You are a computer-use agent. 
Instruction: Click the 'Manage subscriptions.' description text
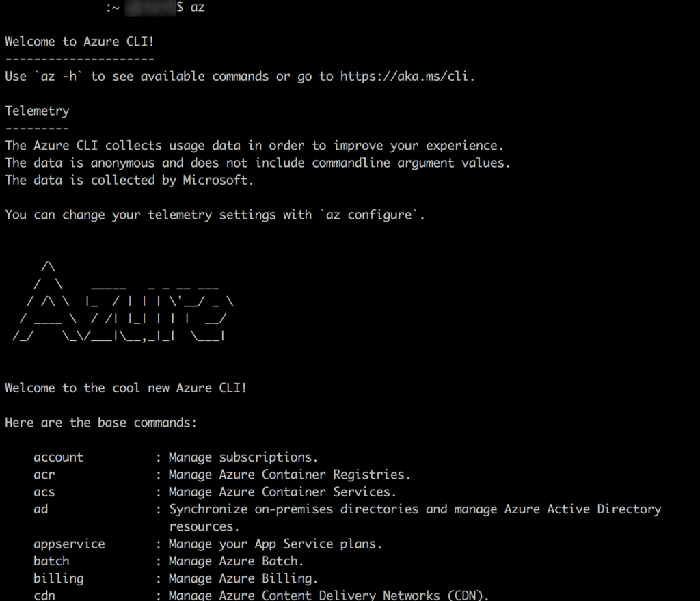243,457
